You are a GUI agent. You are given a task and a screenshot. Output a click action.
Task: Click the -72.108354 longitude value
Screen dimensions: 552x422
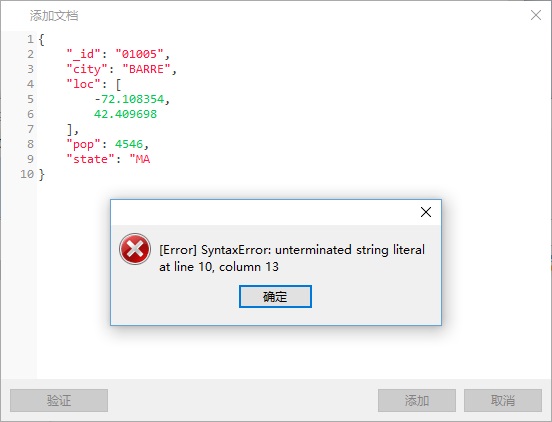(129, 99)
